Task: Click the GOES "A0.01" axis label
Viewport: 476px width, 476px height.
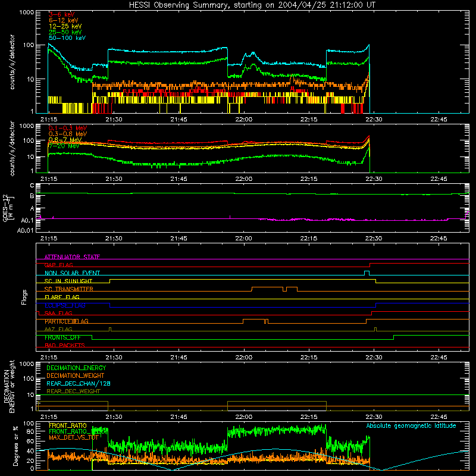Action: 26,230
